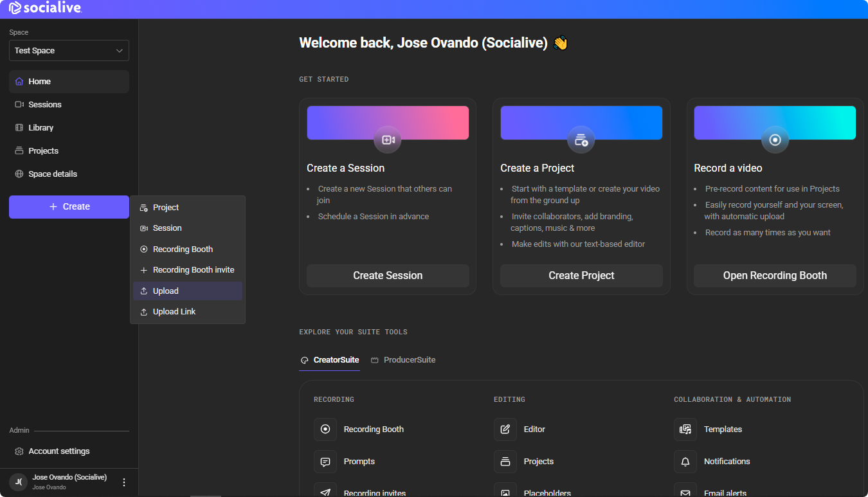Open the Prompts tool link

pyautogui.click(x=359, y=462)
